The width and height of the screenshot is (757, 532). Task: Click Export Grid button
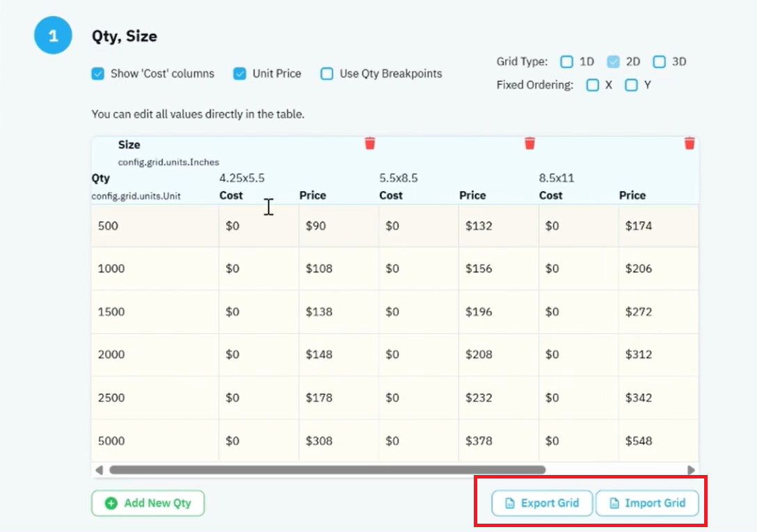542,503
